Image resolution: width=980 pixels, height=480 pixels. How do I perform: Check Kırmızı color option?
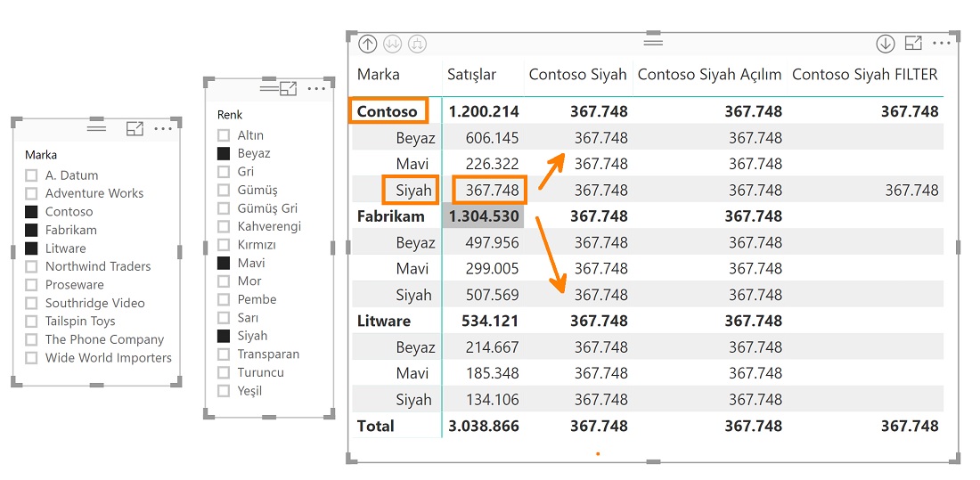(223, 245)
